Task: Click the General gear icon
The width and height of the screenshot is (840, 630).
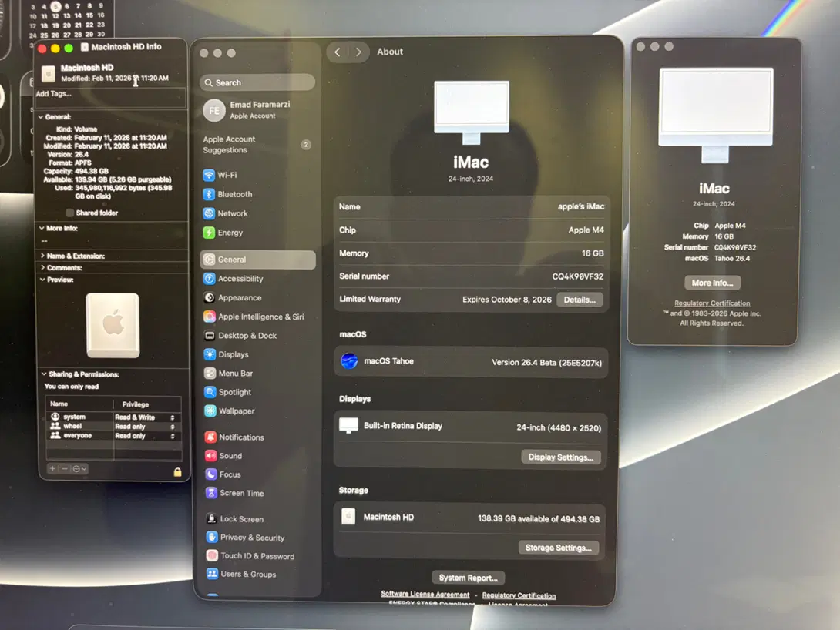Action: [x=210, y=259]
